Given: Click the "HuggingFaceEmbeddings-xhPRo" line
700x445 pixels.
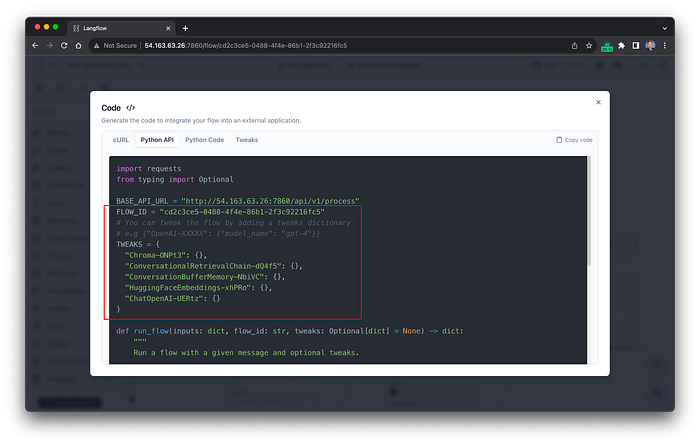Looking at the screenshot, I should (198, 287).
